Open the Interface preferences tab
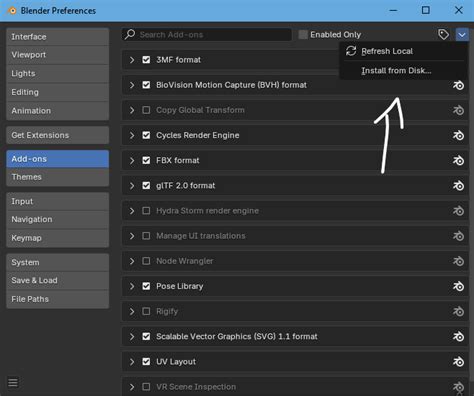The image size is (474, 396). pos(58,37)
